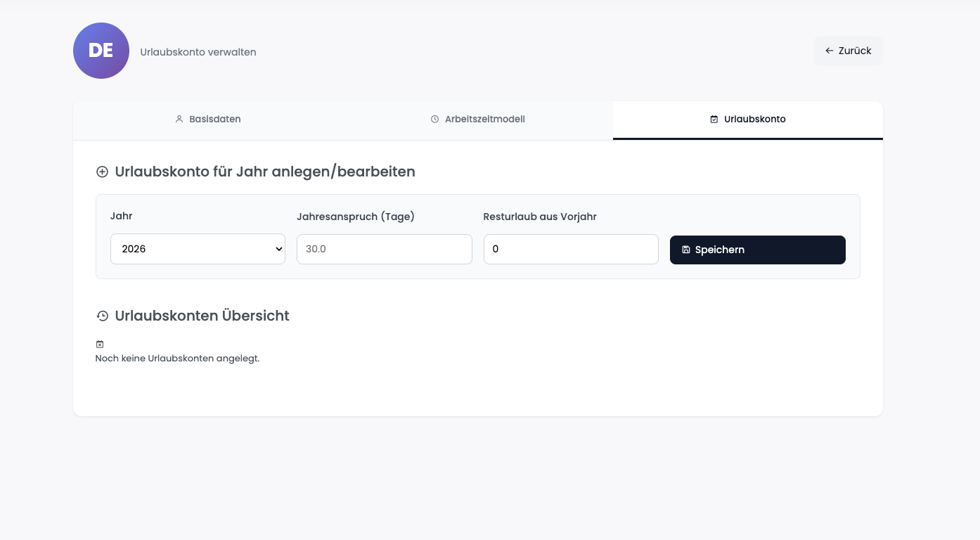Click the person icon beside Basisdaten
Screen dimensions: 980x540
(x=179, y=120)
